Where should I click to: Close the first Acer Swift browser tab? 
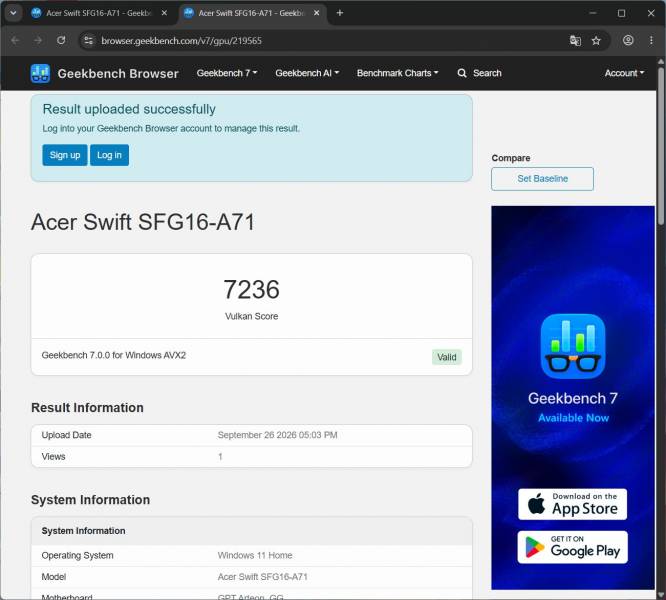pyautogui.click(x=164, y=13)
